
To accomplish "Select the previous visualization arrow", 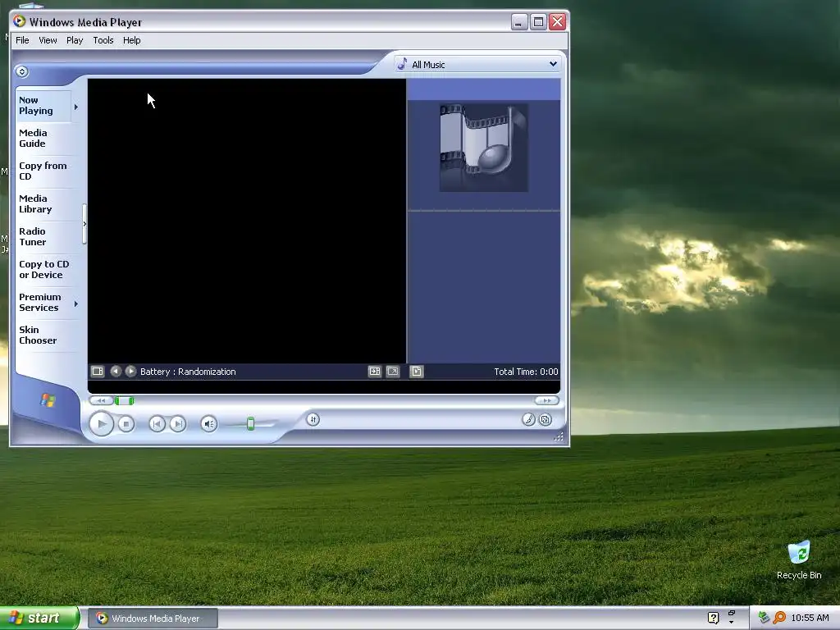I will click(116, 372).
